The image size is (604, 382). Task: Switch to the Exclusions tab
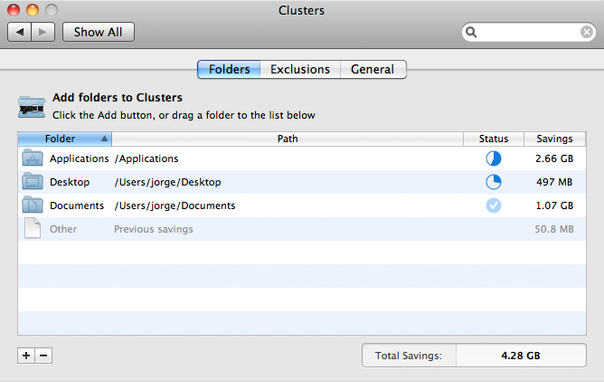pos(300,69)
